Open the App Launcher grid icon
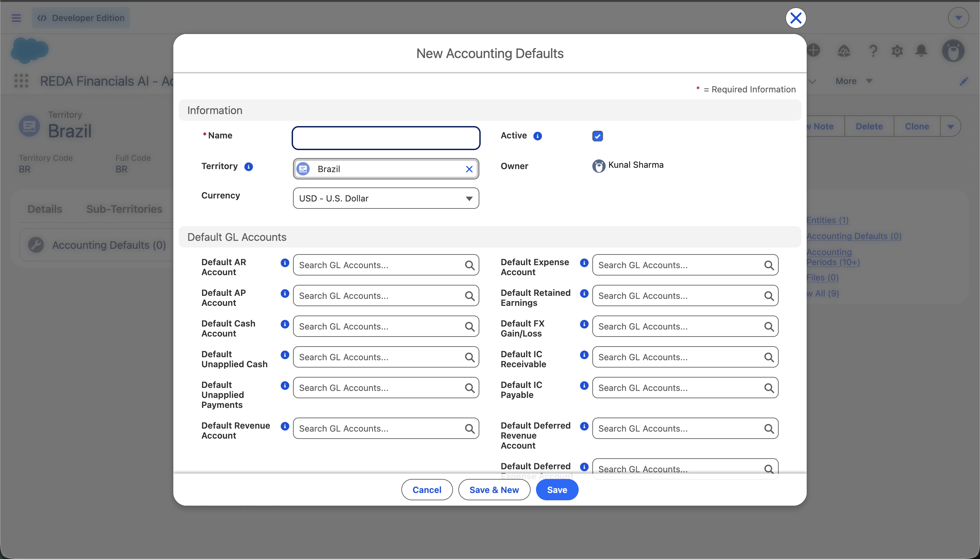The width and height of the screenshot is (980, 559). point(21,81)
